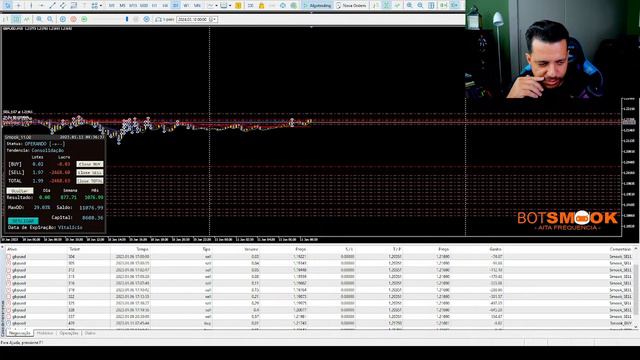The width and height of the screenshot is (640, 360).
Task: Click the blue play visualization button
Action: pos(62,19)
